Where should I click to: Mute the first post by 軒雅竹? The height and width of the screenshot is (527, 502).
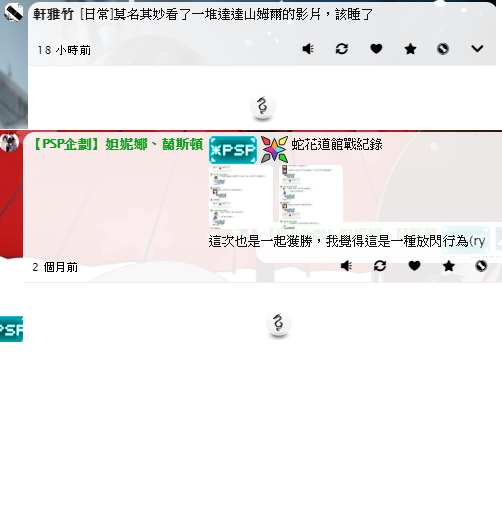coord(308,49)
